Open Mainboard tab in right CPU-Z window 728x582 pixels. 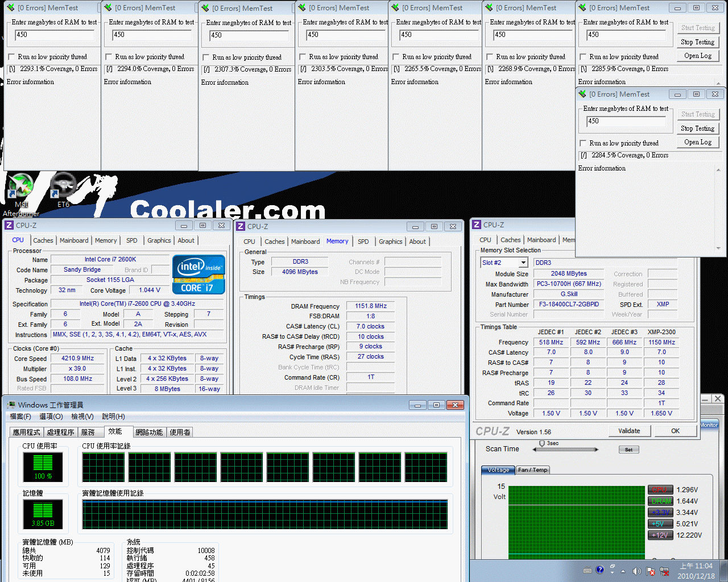(x=541, y=240)
